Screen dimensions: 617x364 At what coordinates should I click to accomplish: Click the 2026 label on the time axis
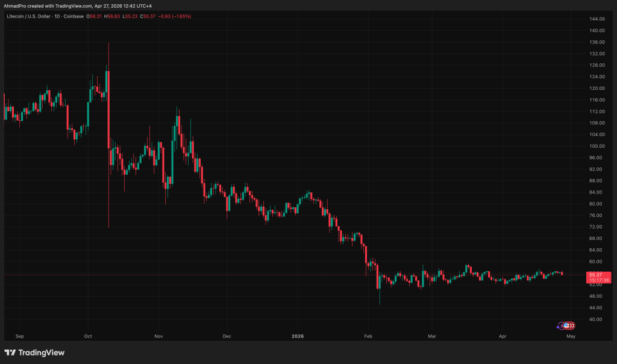[297, 337]
